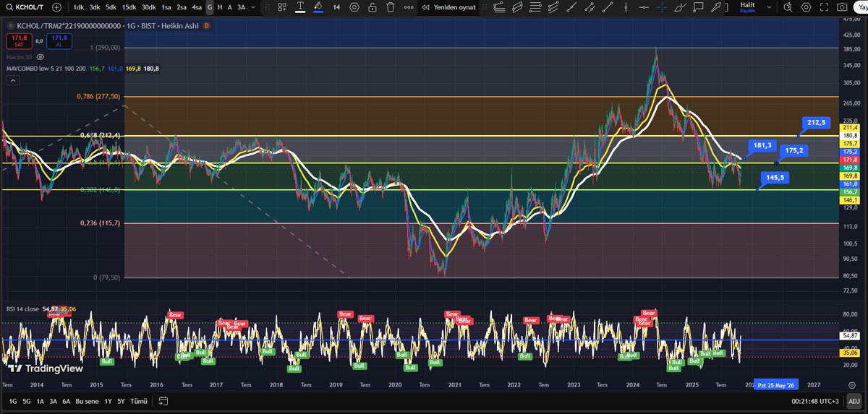Image resolution: width=868 pixels, height=414 pixels.
Task: Click the orange D data badge
Action: 207,25
